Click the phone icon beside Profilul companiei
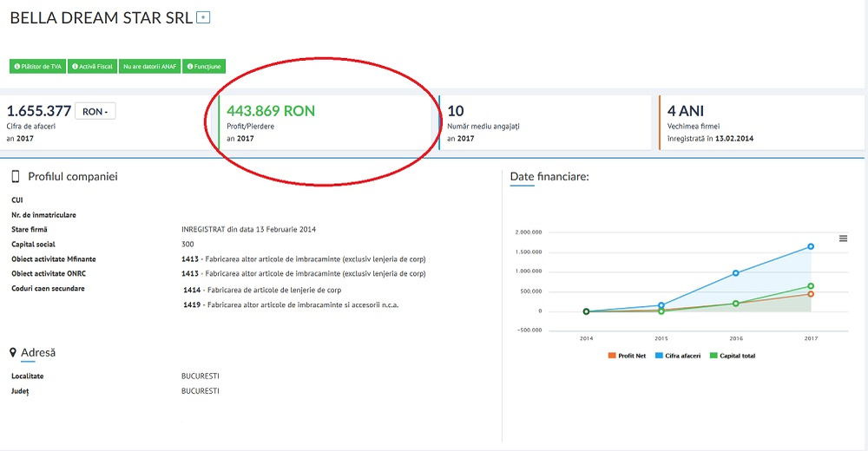The image size is (868, 451). (x=16, y=177)
